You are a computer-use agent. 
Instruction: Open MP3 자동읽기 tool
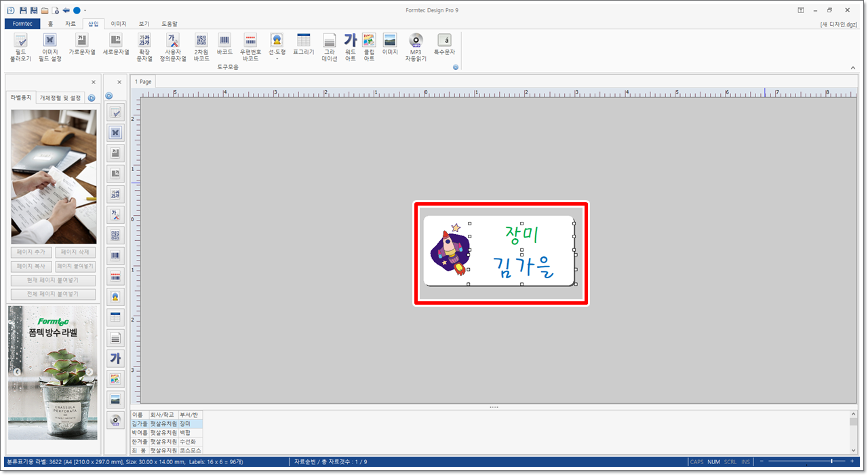pyautogui.click(x=416, y=47)
